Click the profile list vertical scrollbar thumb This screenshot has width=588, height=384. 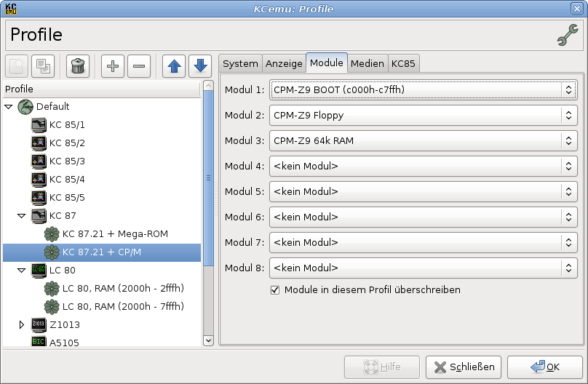click(x=208, y=178)
